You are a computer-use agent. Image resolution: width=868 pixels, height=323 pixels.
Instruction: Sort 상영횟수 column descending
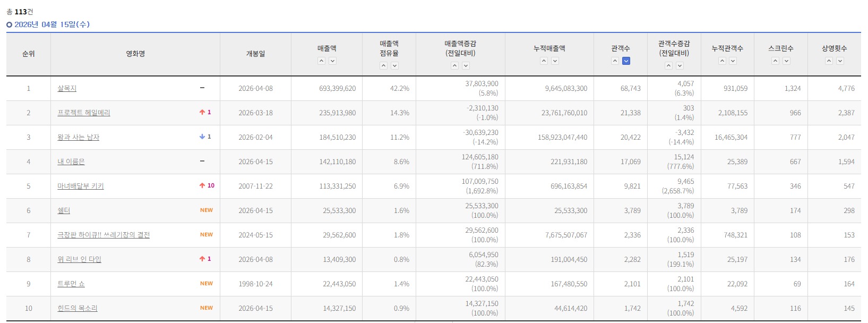(x=840, y=61)
